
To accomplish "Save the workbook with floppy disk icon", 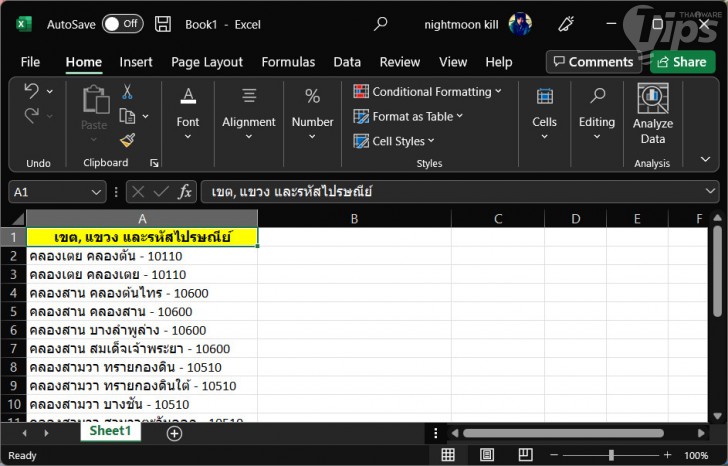I will (x=162, y=24).
